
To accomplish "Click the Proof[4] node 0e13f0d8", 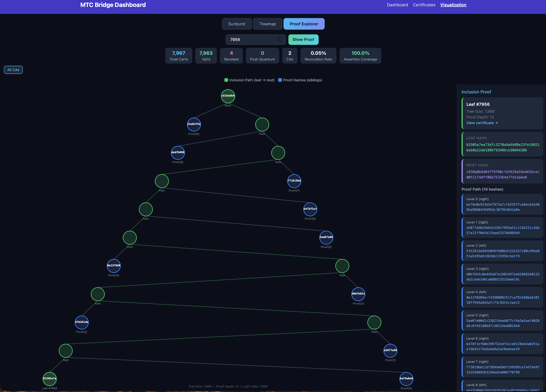I will pyautogui.click(x=114, y=266).
